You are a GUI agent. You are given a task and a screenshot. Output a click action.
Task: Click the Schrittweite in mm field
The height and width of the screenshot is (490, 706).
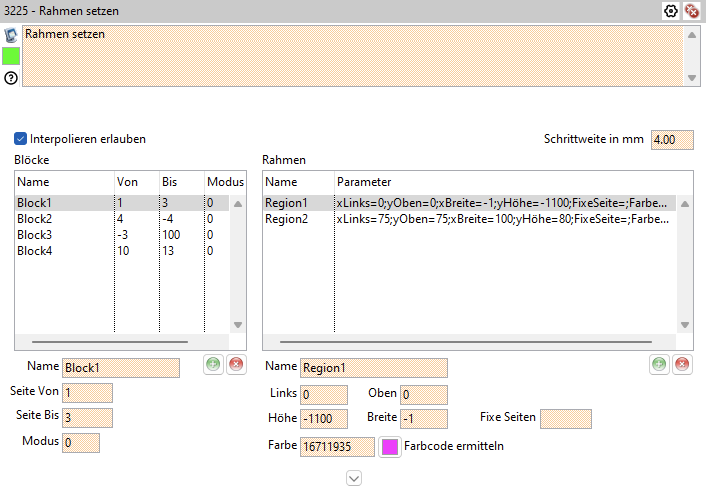point(672,139)
